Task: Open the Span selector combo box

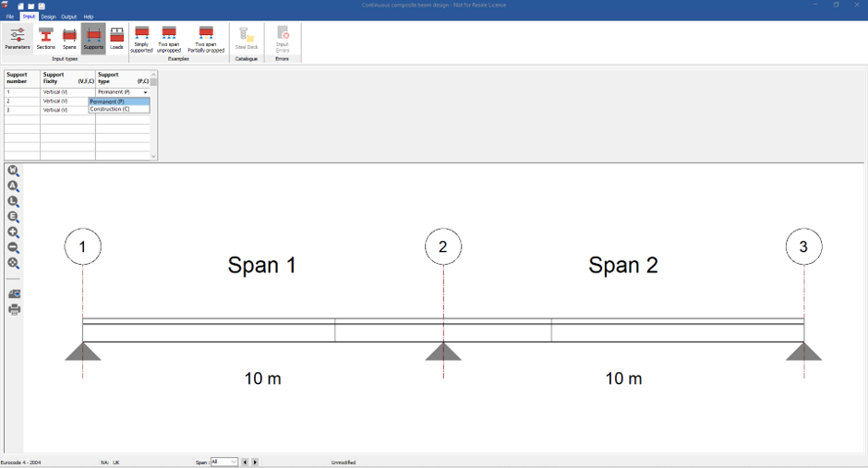Action: [x=224, y=462]
